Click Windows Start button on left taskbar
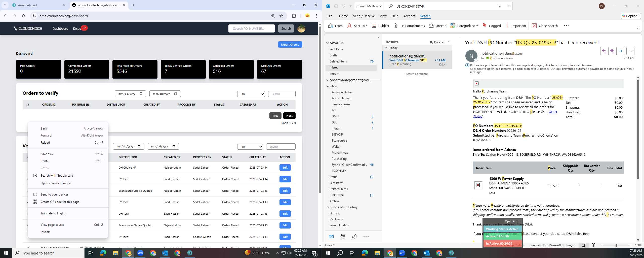The width and height of the screenshot is (644, 258). coord(6,253)
